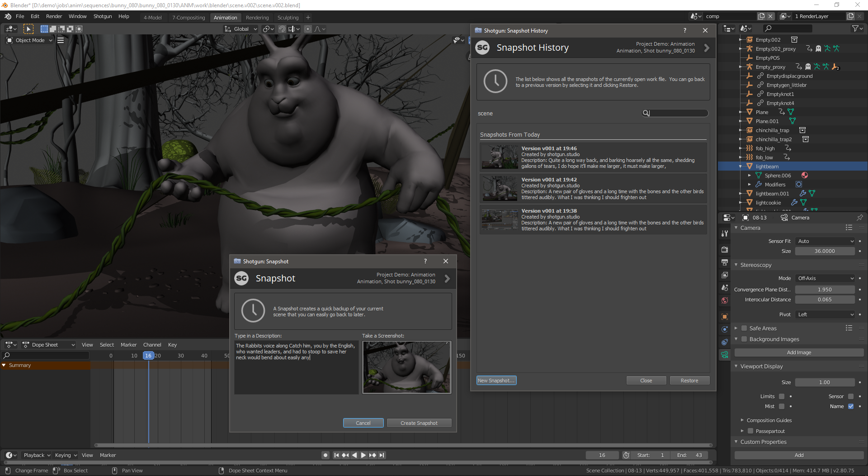The height and width of the screenshot is (476, 868).
Task: Open the Channel menu in Dope Sheet
Action: [x=152, y=345]
